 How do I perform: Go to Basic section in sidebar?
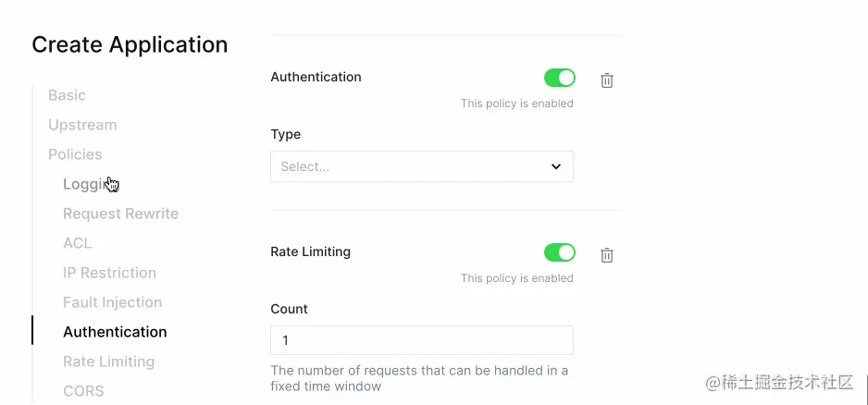click(67, 95)
